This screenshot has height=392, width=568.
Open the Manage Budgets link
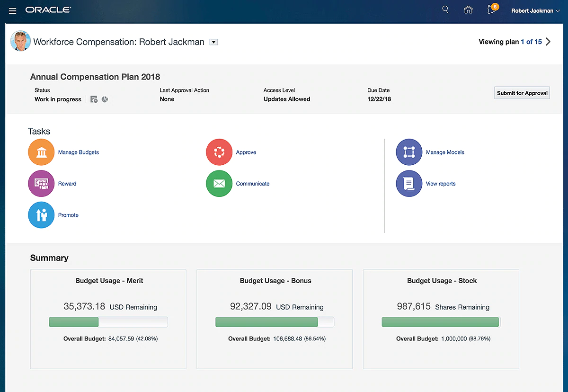[x=79, y=152]
